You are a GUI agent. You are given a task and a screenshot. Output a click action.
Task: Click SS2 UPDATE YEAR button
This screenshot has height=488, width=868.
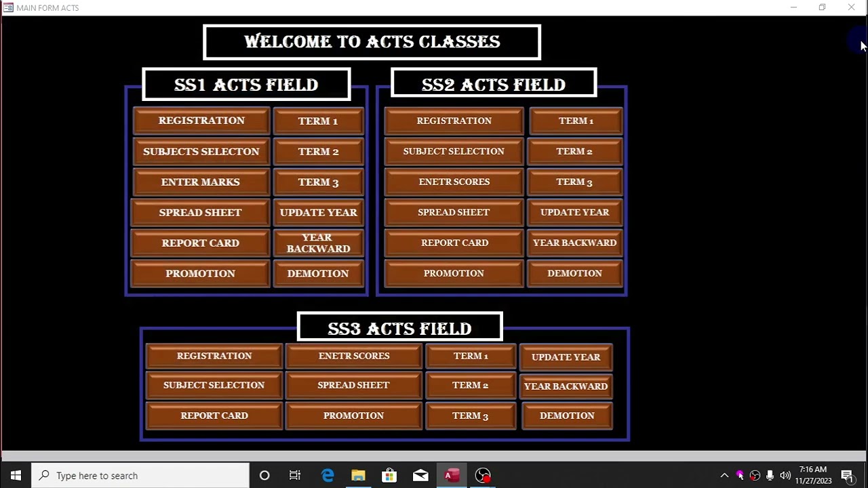click(x=575, y=212)
